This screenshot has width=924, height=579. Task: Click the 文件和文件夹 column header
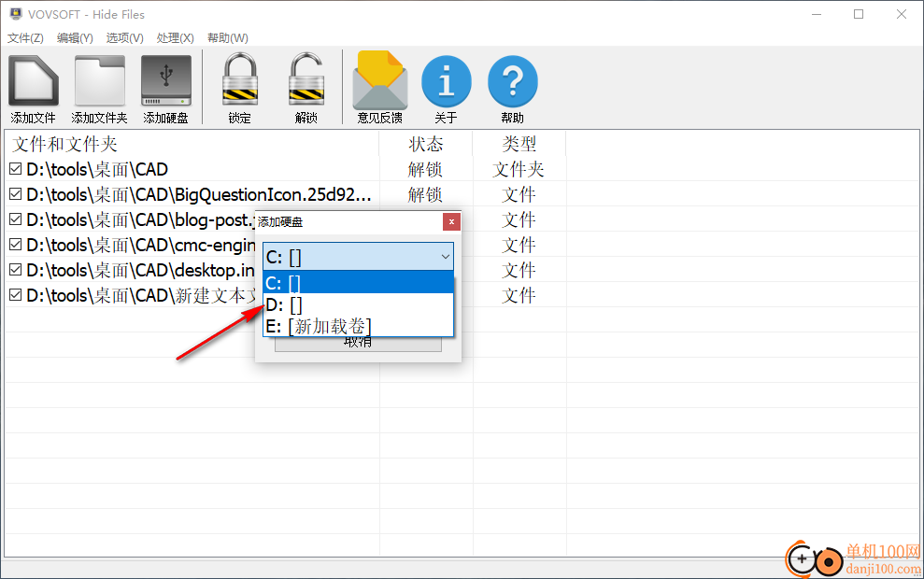[x=192, y=144]
